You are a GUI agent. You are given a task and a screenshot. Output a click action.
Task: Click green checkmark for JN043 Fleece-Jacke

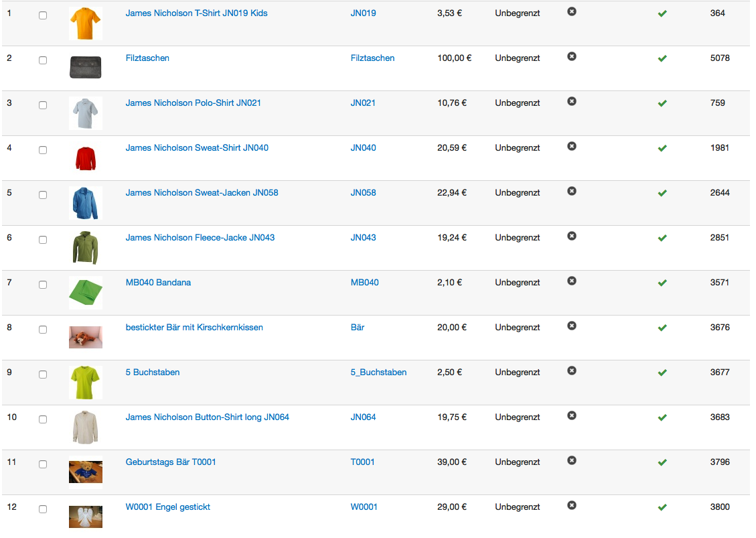coord(662,238)
